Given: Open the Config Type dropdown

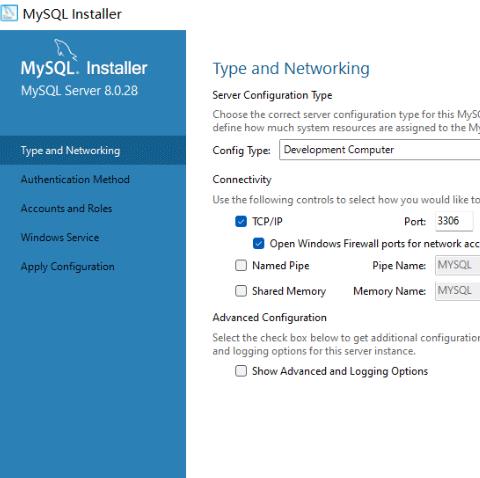Looking at the screenshot, I should (379, 150).
